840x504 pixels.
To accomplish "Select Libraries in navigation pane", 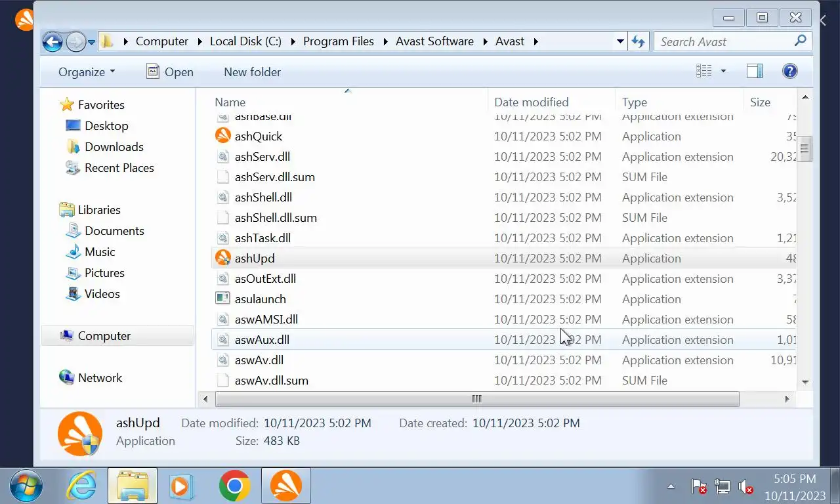I will 99,209.
